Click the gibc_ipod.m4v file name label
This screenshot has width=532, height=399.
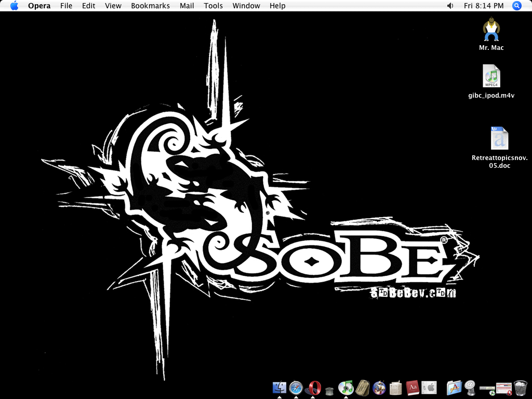point(491,96)
